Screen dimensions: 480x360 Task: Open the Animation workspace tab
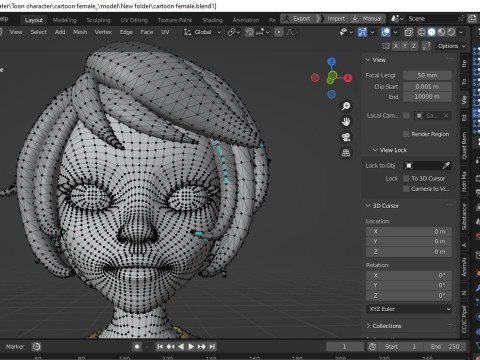tap(246, 20)
